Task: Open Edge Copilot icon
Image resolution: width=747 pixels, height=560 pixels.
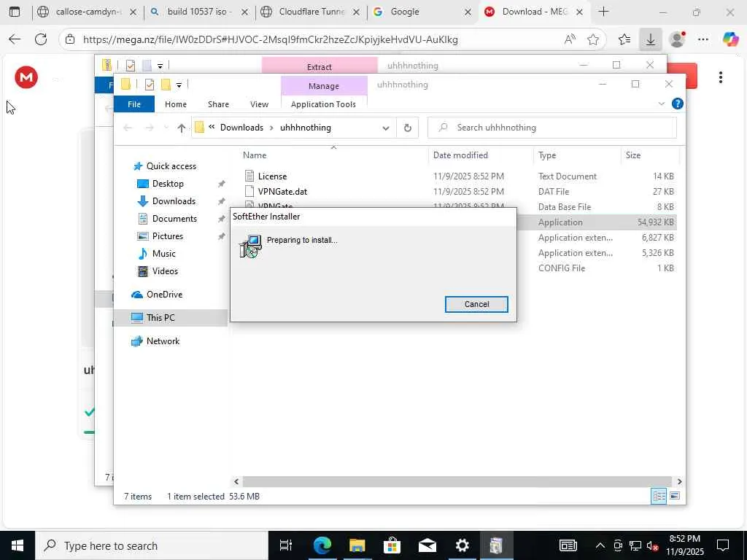Action: tap(730, 39)
